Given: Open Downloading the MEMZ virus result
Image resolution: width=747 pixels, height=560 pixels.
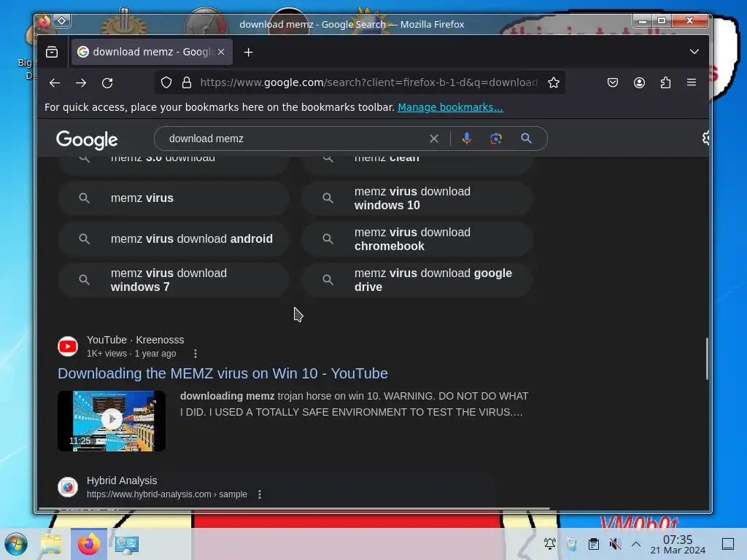Looking at the screenshot, I should tap(222, 373).
